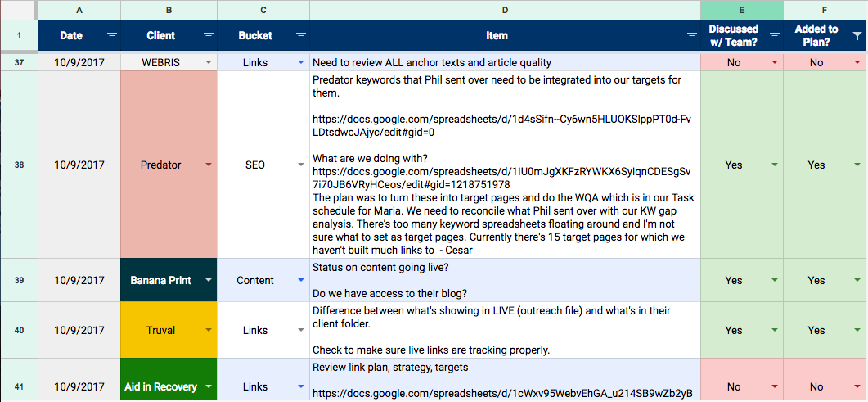Image resolution: width=868 pixels, height=402 pixels.
Task: Select 'Review link plan, strategy, targets' text
Action: (390, 367)
